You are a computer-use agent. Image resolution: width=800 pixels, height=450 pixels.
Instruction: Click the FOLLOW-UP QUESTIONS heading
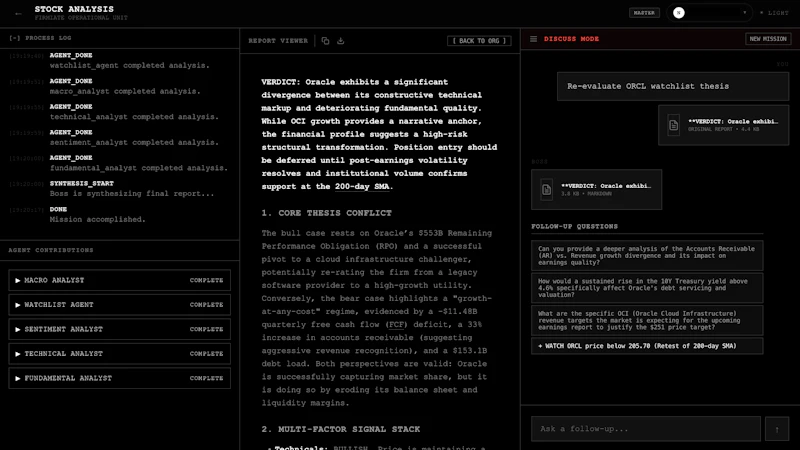pos(574,227)
